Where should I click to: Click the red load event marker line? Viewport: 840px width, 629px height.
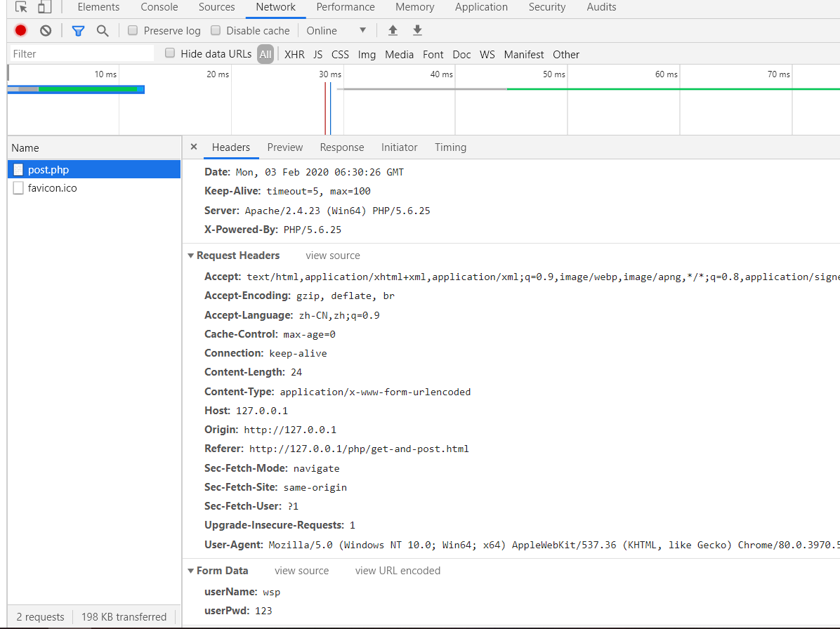[x=325, y=109]
